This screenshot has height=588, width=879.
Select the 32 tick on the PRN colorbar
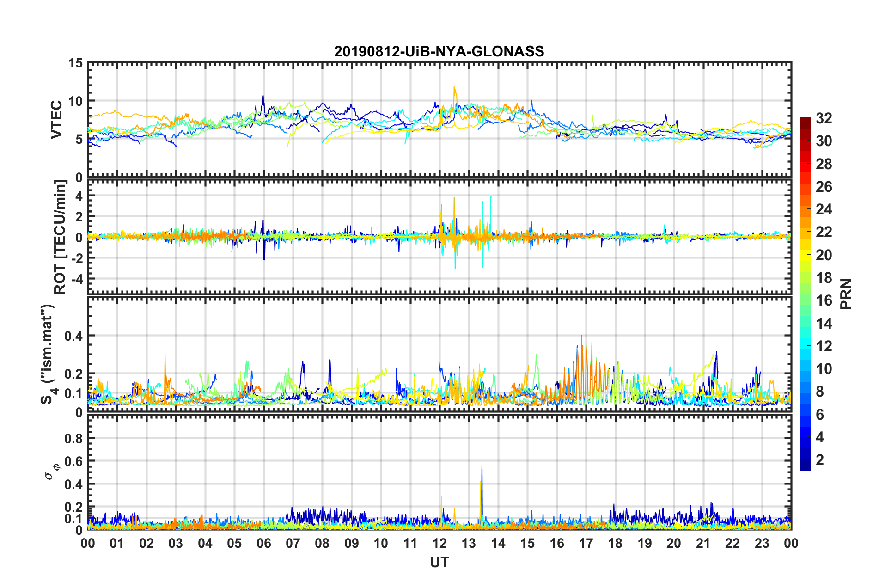[x=824, y=118]
